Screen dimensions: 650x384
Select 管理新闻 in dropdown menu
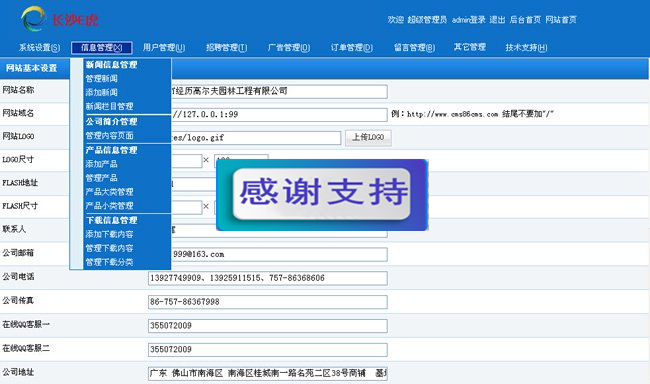(101, 78)
